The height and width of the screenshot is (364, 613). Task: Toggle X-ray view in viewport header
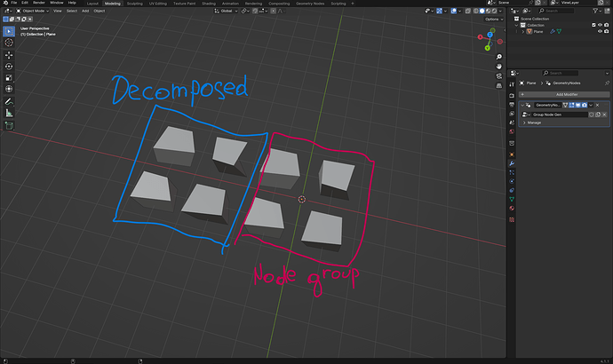[468, 11]
